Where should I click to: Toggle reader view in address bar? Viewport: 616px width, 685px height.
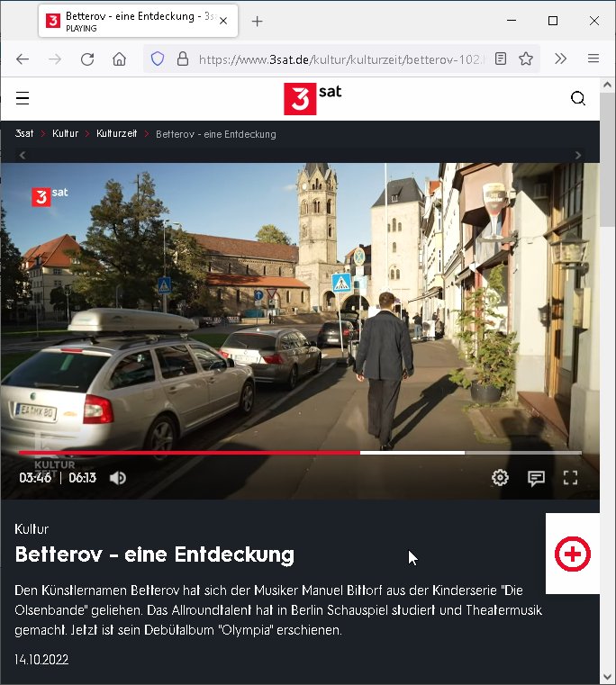point(501,59)
